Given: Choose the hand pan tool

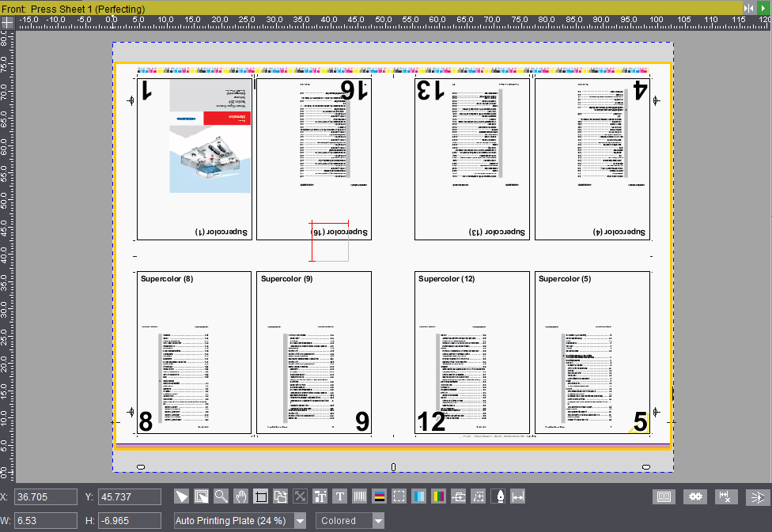Looking at the screenshot, I should pyautogui.click(x=241, y=496).
